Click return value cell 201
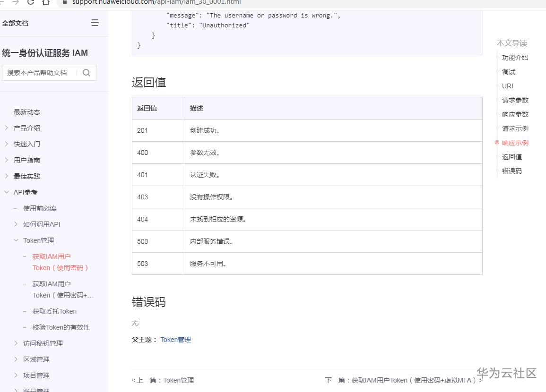 tap(158, 130)
